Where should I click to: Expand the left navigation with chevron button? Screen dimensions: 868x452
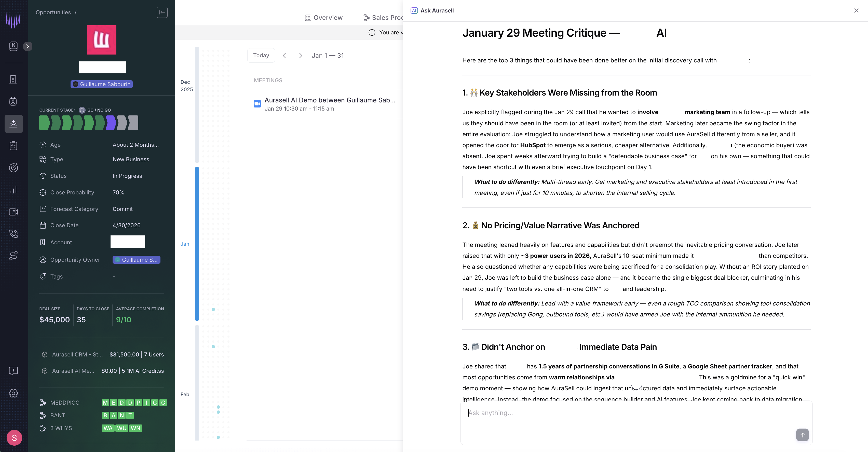28,46
